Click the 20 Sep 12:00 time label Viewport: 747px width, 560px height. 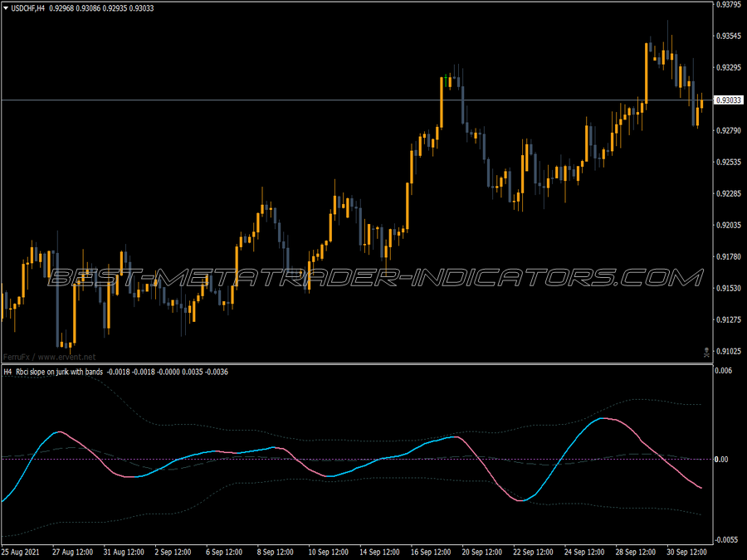482,553
